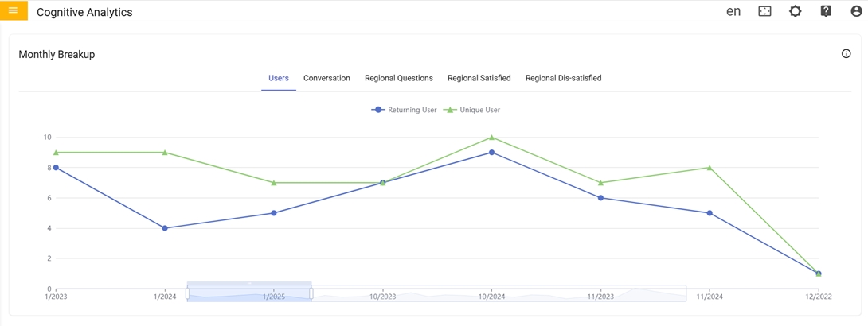The width and height of the screenshot is (868, 326).
Task: Open the Regional Questions tab
Action: click(x=399, y=78)
